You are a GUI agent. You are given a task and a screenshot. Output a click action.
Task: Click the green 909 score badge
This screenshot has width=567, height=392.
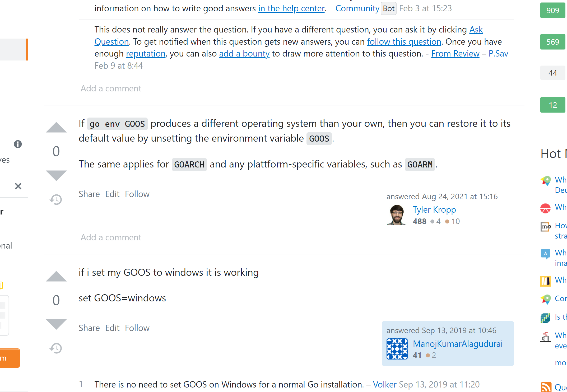pyautogui.click(x=553, y=10)
